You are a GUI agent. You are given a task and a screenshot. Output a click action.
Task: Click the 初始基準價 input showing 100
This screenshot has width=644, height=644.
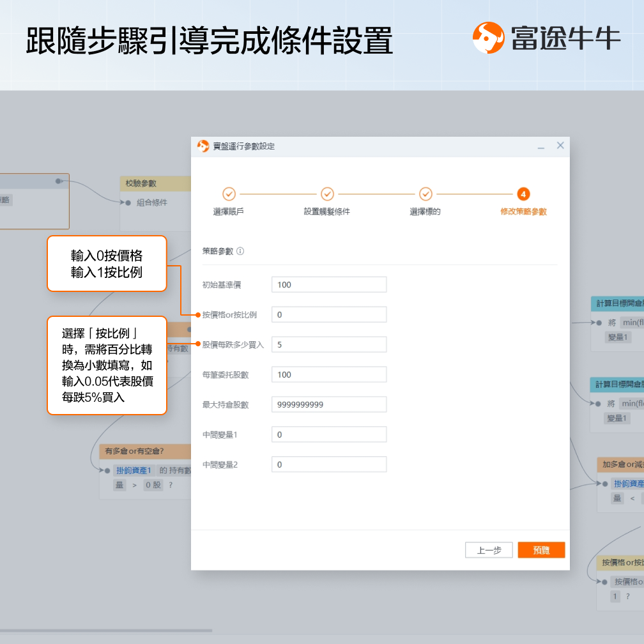pos(328,284)
